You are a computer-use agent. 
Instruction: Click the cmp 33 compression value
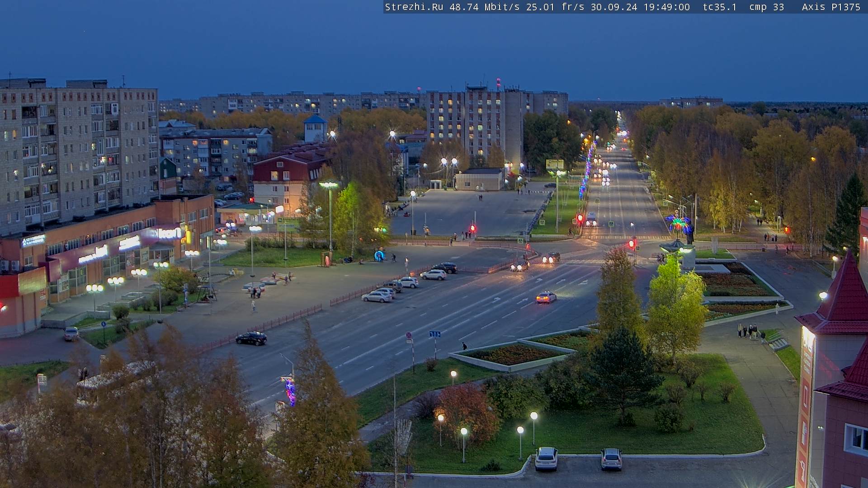point(766,7)
